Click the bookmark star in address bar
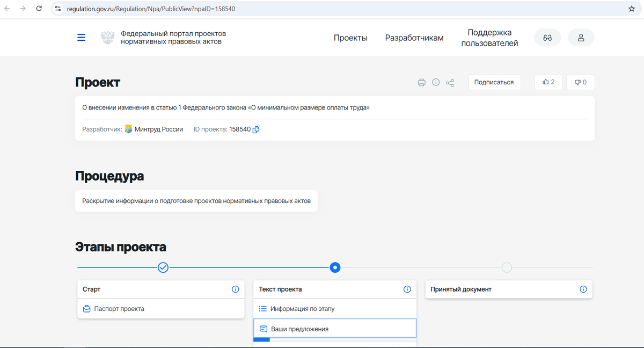 point(632,9)
